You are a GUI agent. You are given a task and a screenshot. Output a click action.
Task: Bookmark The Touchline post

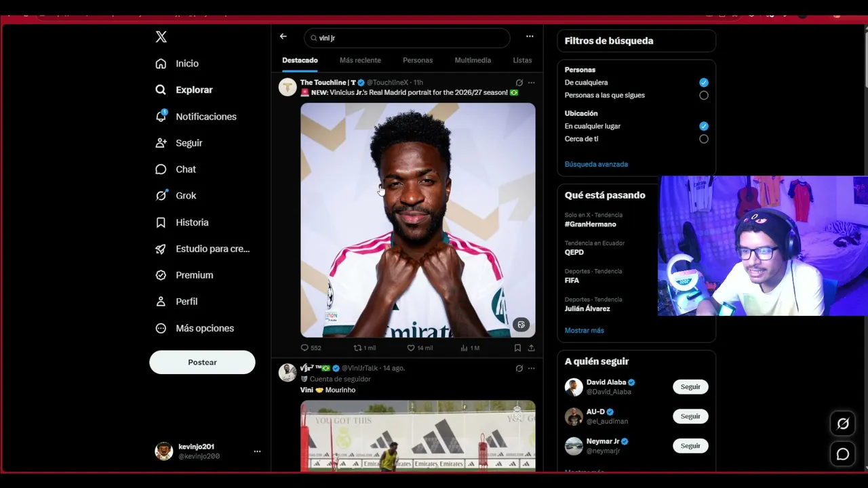[x=517, y=348]
